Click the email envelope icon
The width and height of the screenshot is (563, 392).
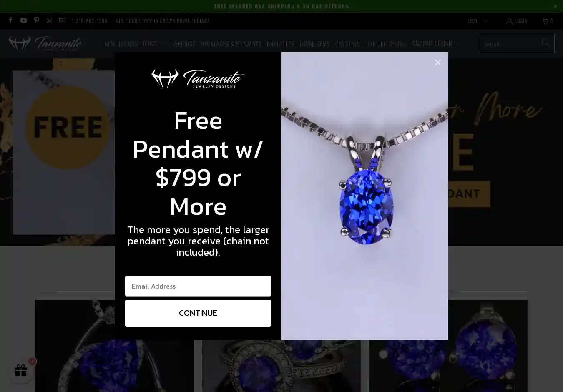[62, 20]
